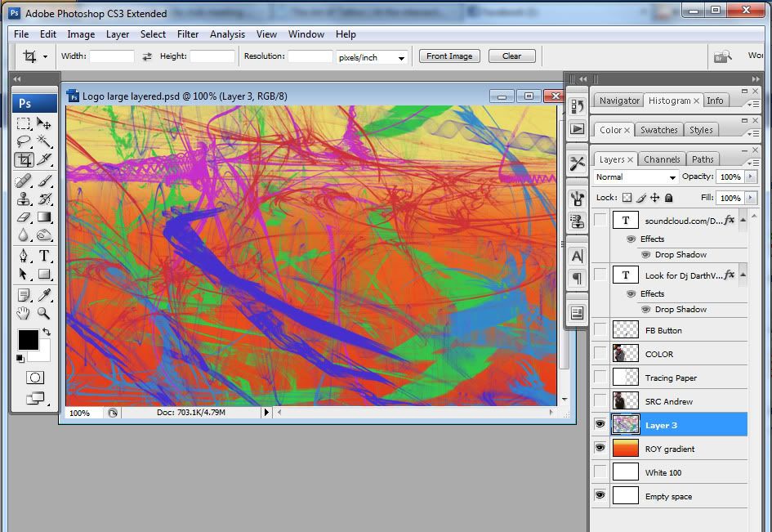Select the Hand tool
Viewport: 772px width, 532px height.
coord(24,313)
